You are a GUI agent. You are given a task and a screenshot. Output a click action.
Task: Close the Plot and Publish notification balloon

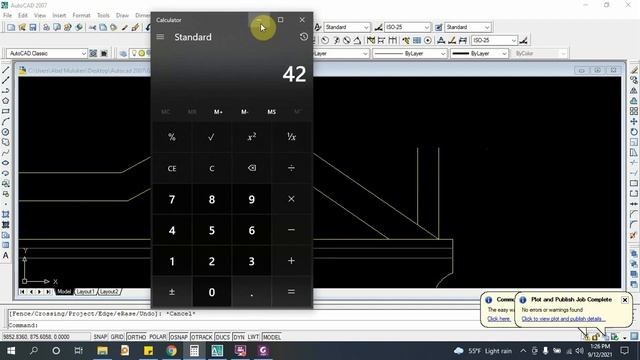pos(625,300)
